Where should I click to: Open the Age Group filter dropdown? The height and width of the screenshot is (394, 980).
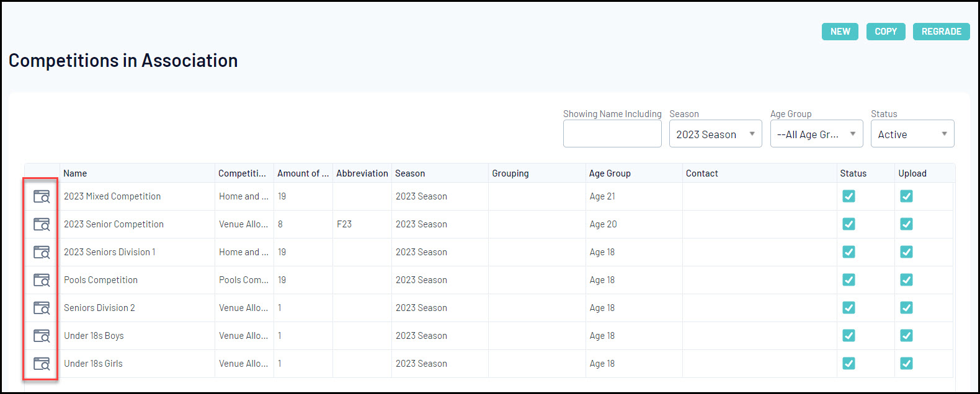pyautogui.click(x=816, y=134)
